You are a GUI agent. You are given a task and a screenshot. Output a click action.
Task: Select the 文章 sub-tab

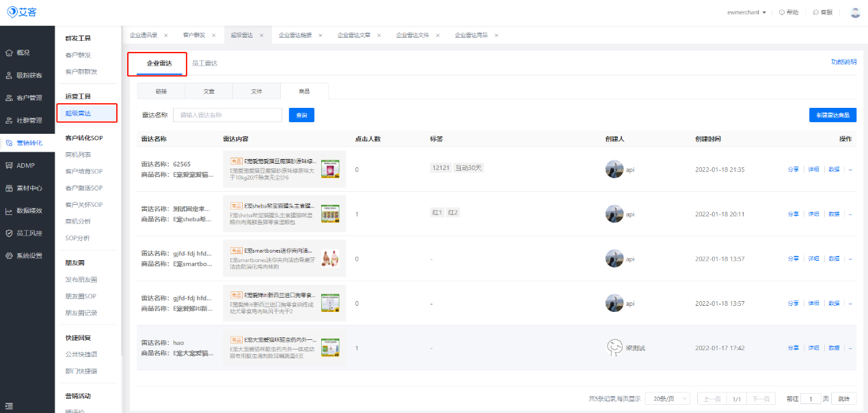tap(208, 91)
